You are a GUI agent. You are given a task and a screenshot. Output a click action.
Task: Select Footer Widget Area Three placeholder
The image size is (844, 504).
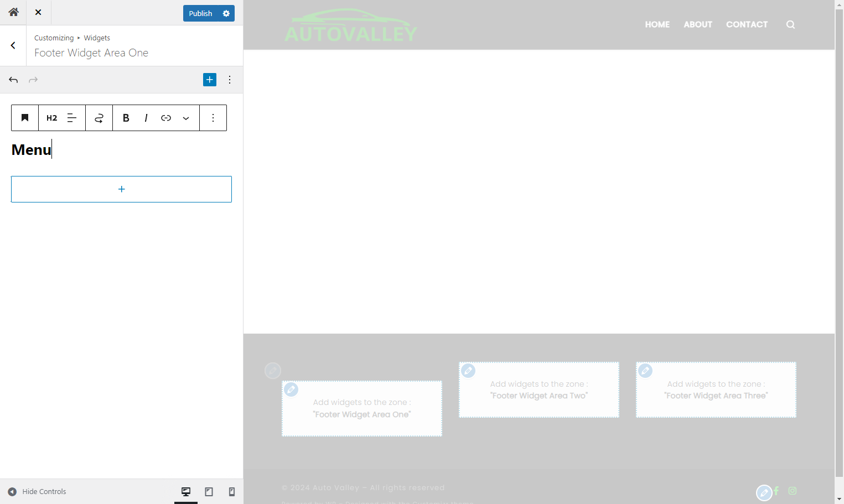pyautogui.click(x=716, y=389)
